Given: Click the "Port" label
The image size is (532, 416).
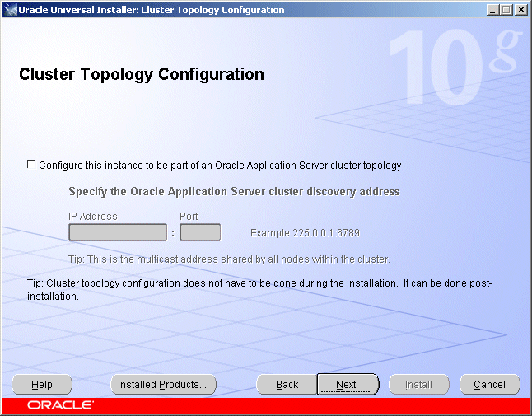Looking at the screenshot, I should [189, 217].
